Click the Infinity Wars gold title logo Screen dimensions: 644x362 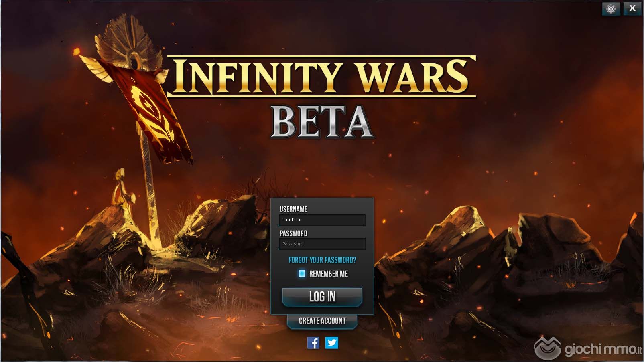coord(321,77)
